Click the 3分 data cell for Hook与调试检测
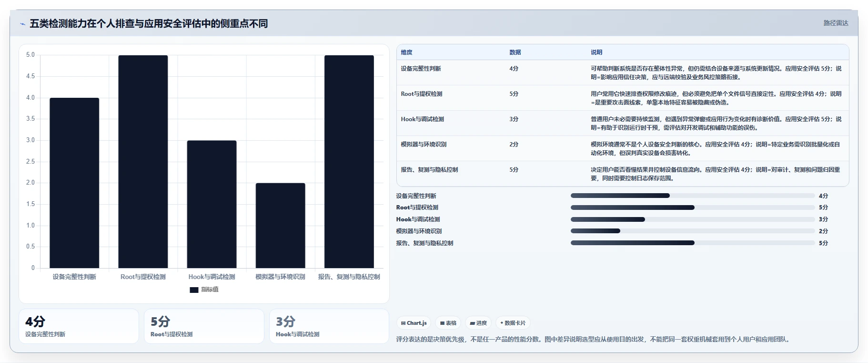This screenshot has height=363, width=868. coord(514,119)
